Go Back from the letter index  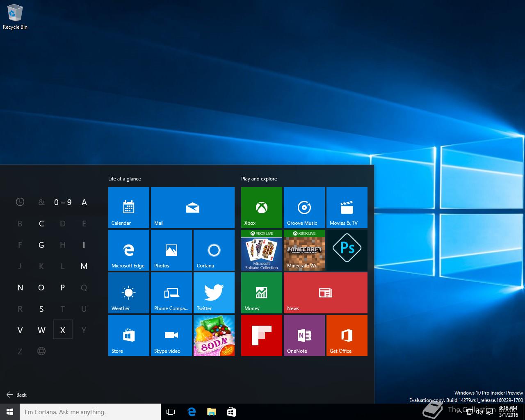point(17,395)
